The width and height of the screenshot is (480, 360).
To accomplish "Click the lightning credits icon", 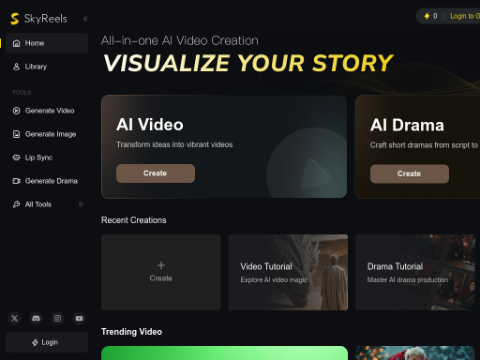I will click(427, 16).
